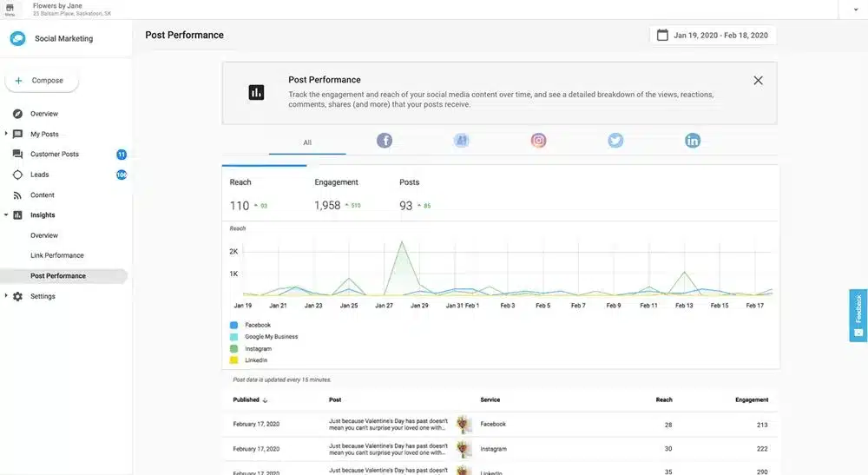Open Link Performance in sidebar
The width and height of the screenshot is (868, 475).
[x=57, y=255]
